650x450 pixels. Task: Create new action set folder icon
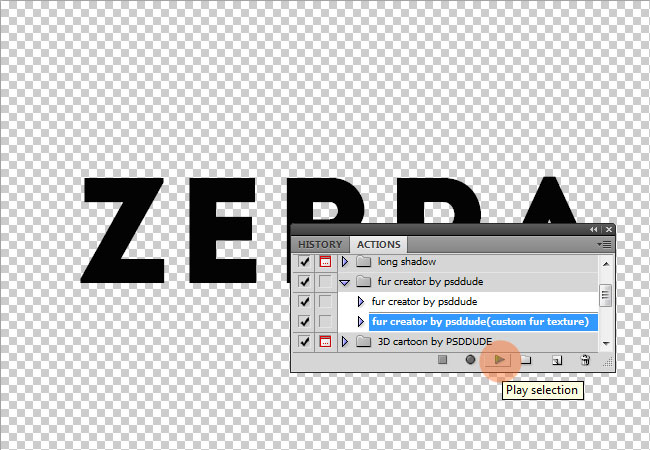click(x=526, y=360)
